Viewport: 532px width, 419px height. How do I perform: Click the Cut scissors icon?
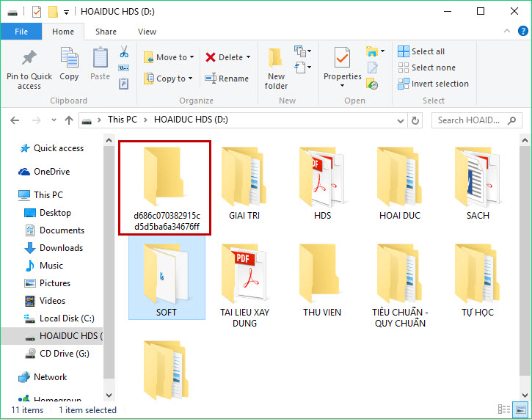tap(124, 51)
